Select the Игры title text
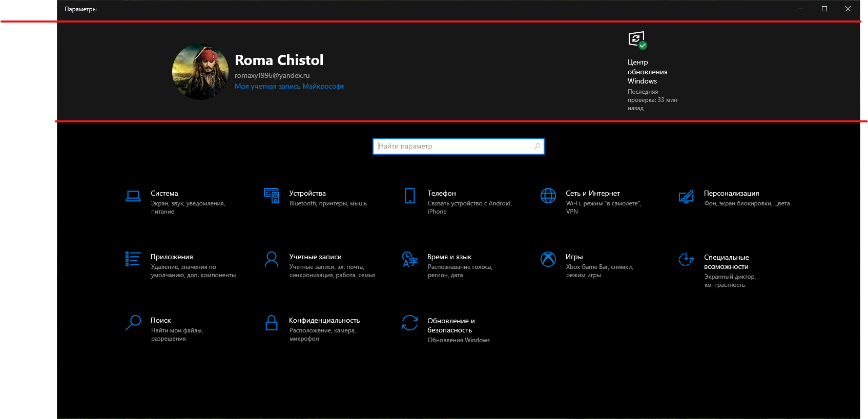This screenshot has width=868, height=419. pyautogui.click(x=574, y=257)
